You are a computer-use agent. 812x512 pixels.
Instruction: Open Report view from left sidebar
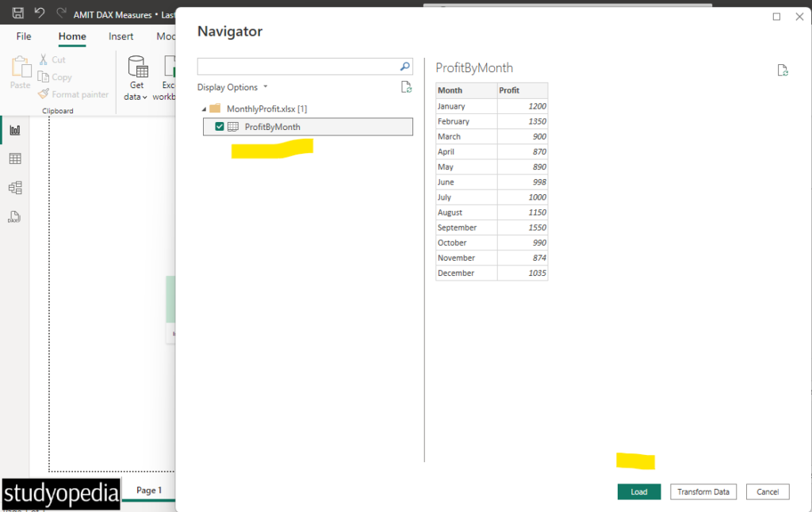(15, 130)
